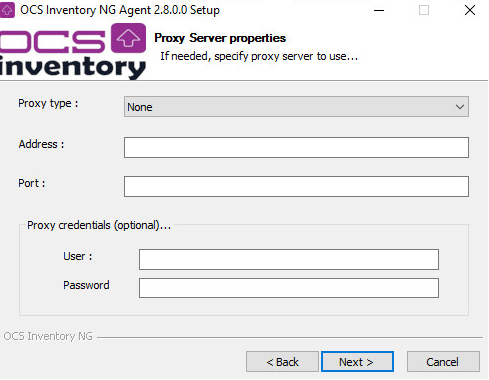Click the 'Address :' label
Image resolution: width=489 pixels, height=380 pixels.
41,144
